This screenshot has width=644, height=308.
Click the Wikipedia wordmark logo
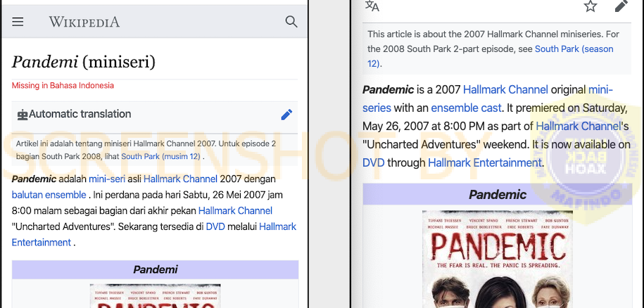(84, 22)
